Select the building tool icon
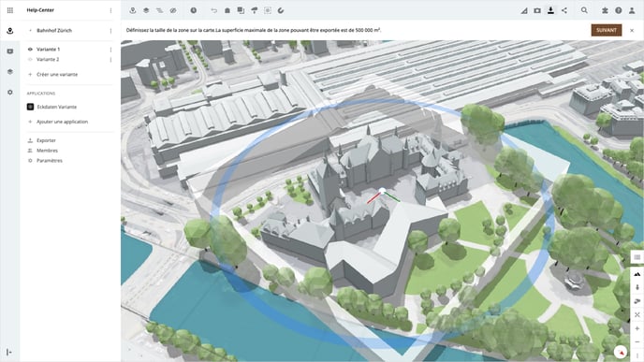644x362 pixels. point(227,10)
